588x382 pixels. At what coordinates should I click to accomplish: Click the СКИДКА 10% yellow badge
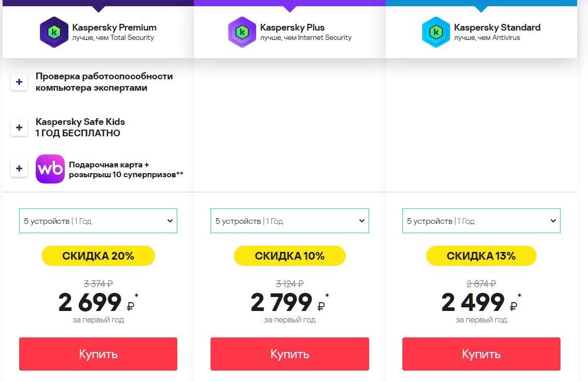point(290,256)
